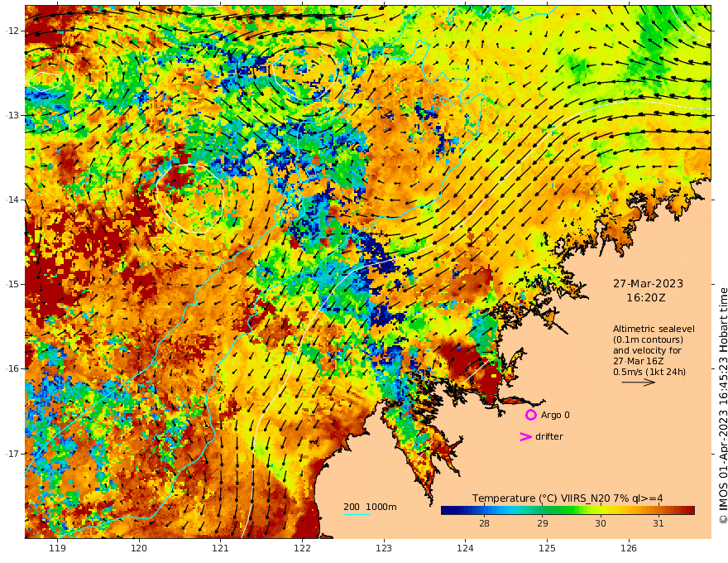
Task: Click the IMOS copyright timestamp text
Action: [x=723, y=406]
